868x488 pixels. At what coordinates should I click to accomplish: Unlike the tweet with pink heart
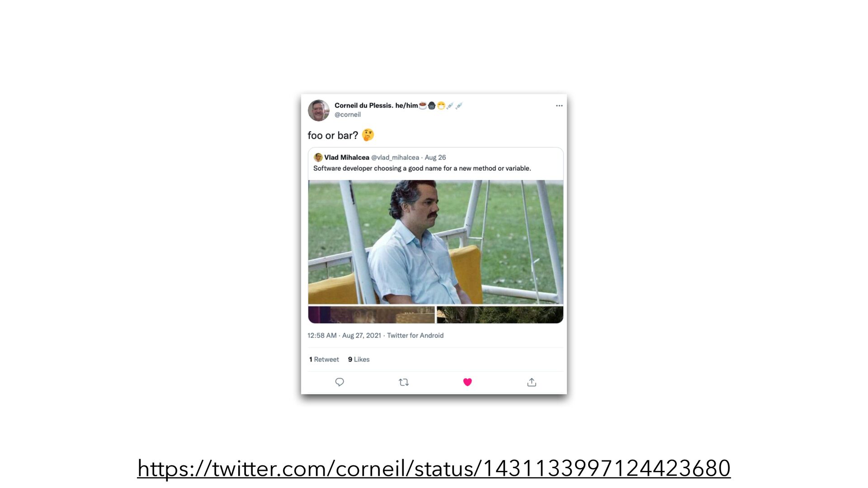click(467, 382)
